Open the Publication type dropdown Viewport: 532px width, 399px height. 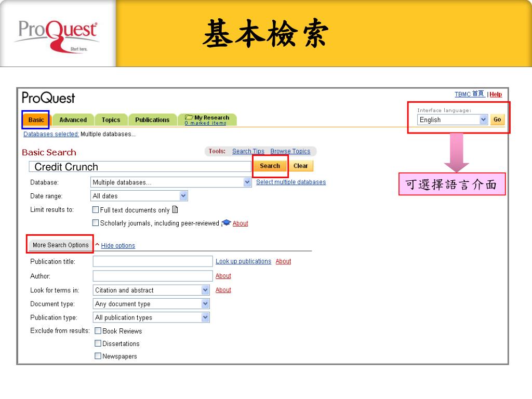click(151, 317)
